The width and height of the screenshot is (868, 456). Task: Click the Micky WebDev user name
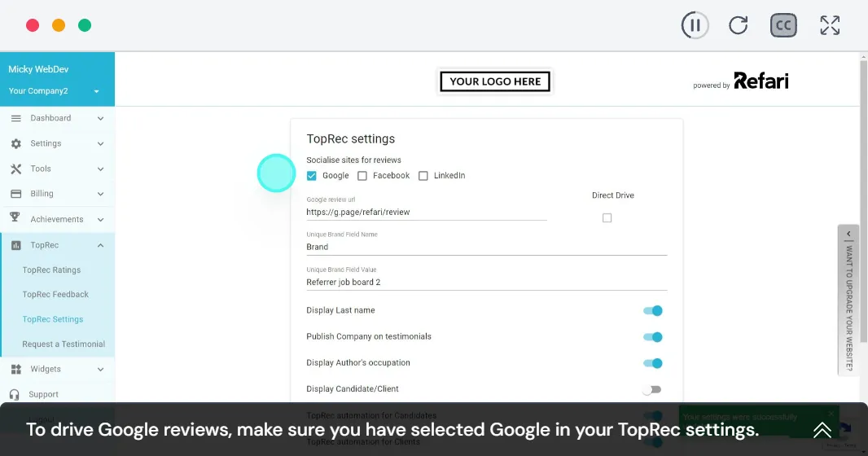[x=38, y=69]
